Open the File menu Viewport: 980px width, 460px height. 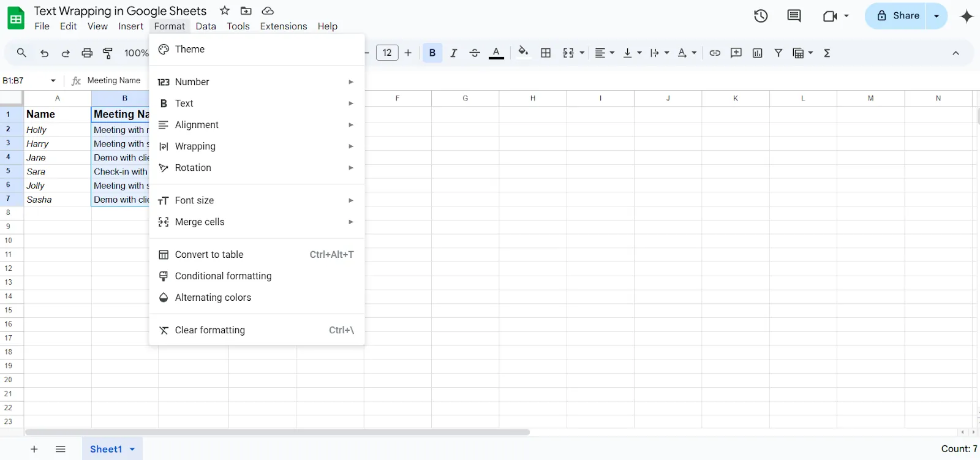click(42, 26)
